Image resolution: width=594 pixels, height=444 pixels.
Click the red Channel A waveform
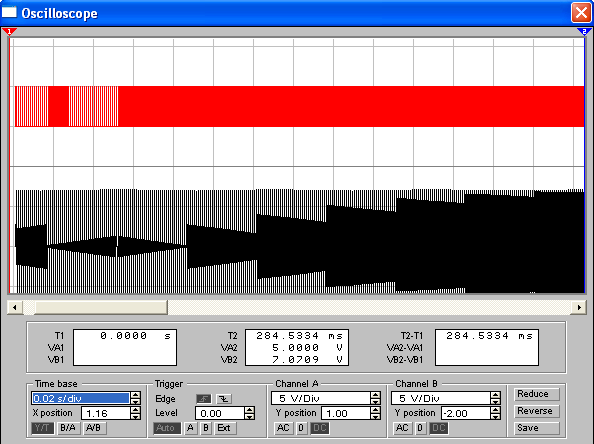coord(299,106)
